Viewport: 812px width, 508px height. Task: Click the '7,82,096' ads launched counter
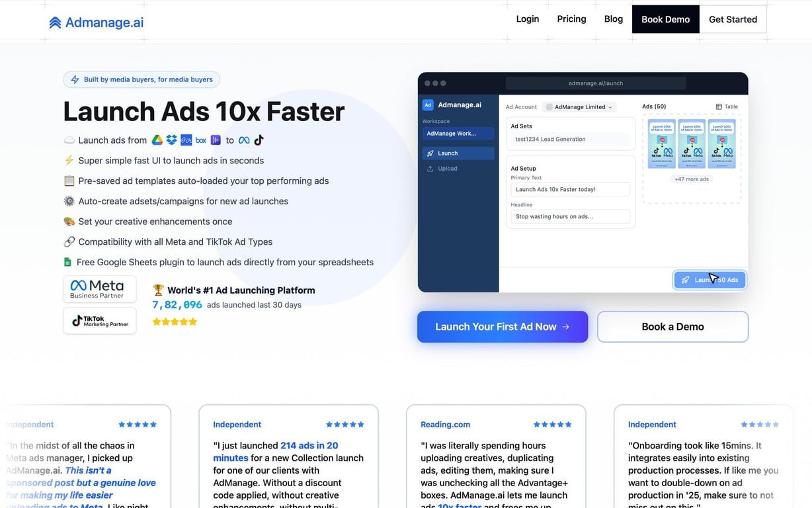(x=177, y=305)
